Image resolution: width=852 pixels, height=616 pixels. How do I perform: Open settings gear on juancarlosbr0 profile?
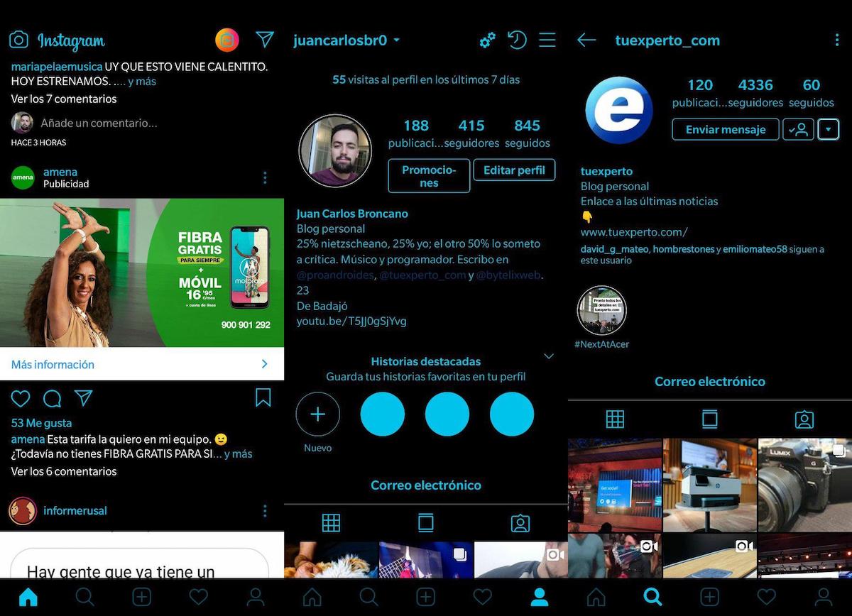tap(487, 40)
